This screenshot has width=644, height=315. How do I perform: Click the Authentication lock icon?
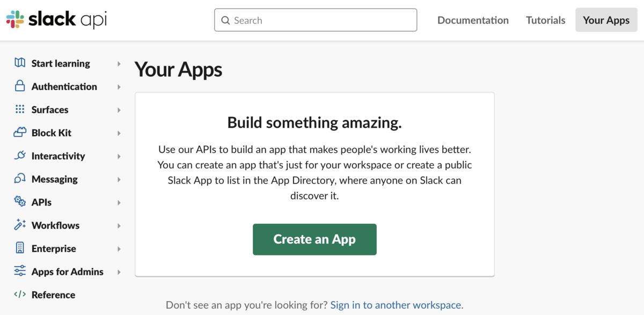click(x=20, y=86)
